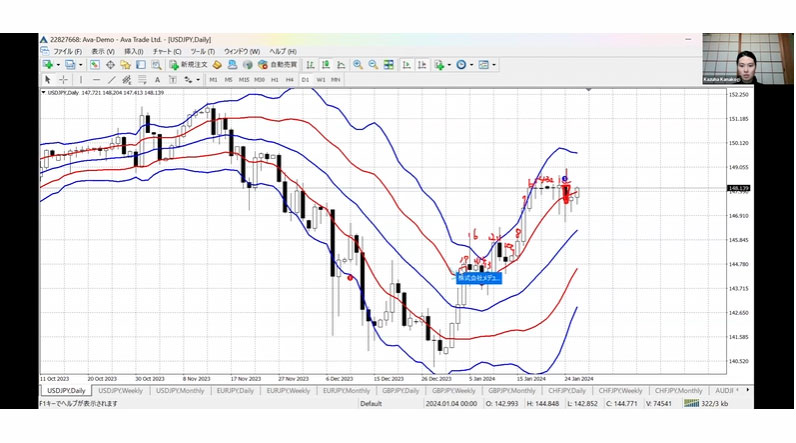The width and height of the screenshot is (796, 443).
Task: Select the text label 'A' tool
Action: (156, 79)
